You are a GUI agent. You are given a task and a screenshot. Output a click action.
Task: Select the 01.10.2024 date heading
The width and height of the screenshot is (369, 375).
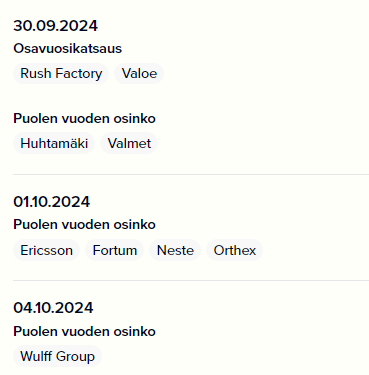52,202
